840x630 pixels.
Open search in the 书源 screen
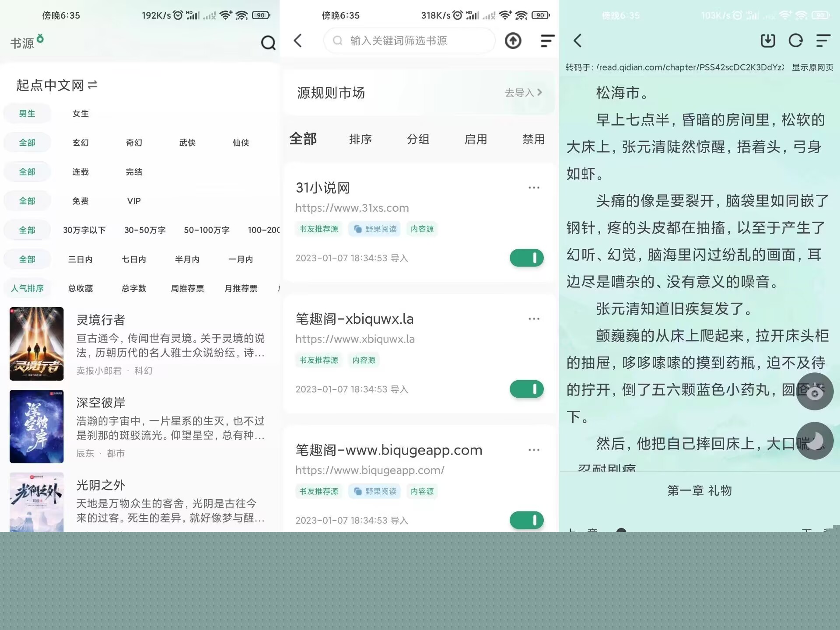(268, 42)
